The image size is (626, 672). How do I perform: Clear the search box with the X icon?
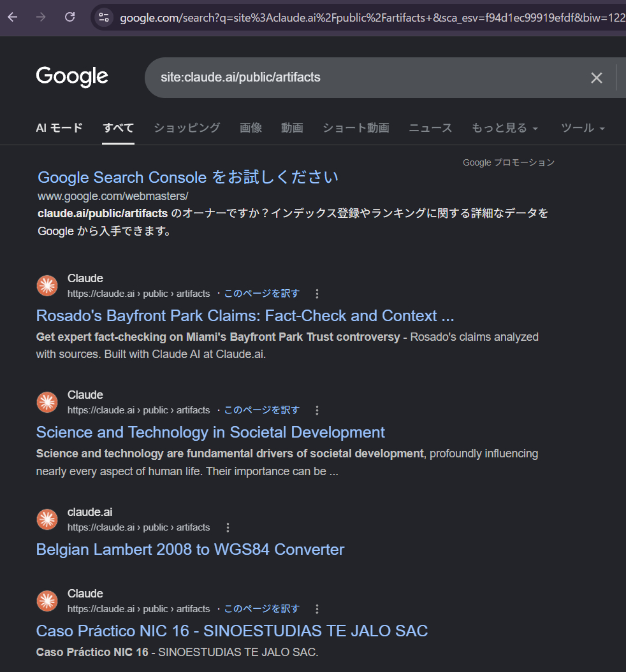pos(597,78)
